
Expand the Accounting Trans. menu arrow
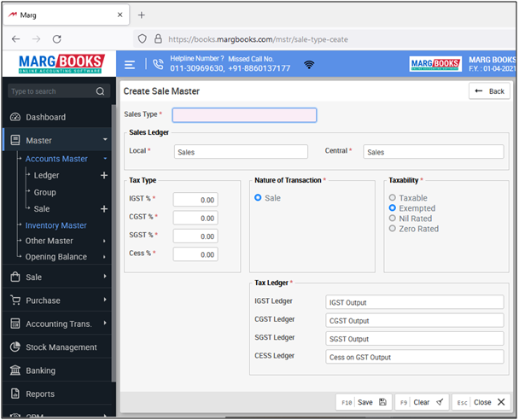point(105,323)
